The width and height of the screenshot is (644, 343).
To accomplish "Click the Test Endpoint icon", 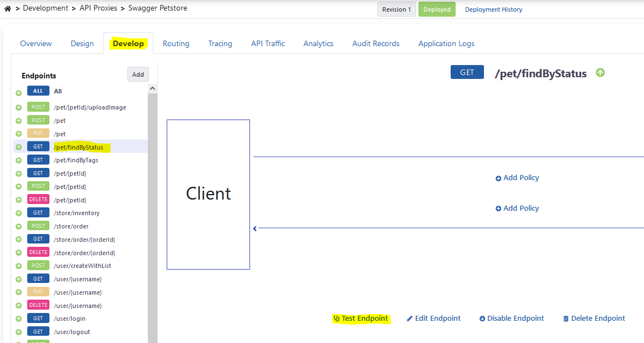I will (x=336, y=318).
